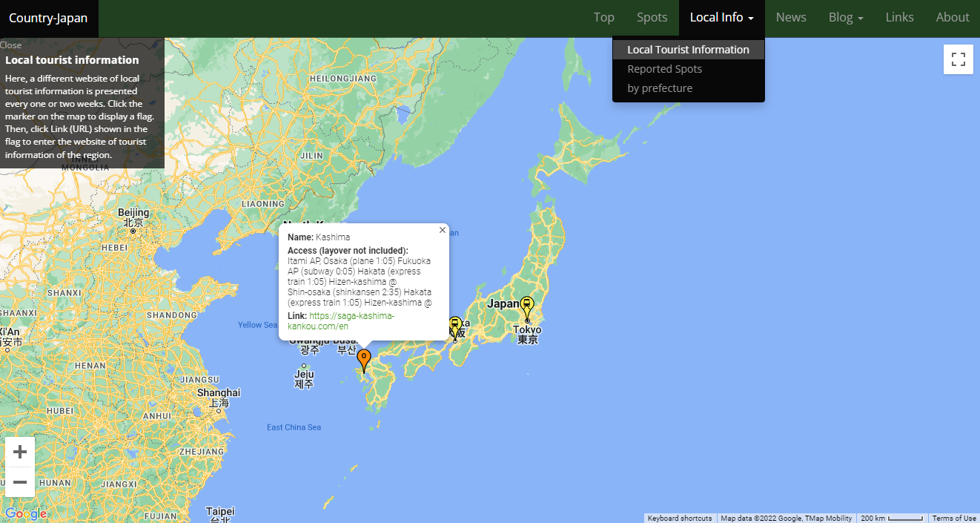Select the yellow train marker near Osaka
The width and height of the screenshot is (980, 523).
click(x=454, y=324)
